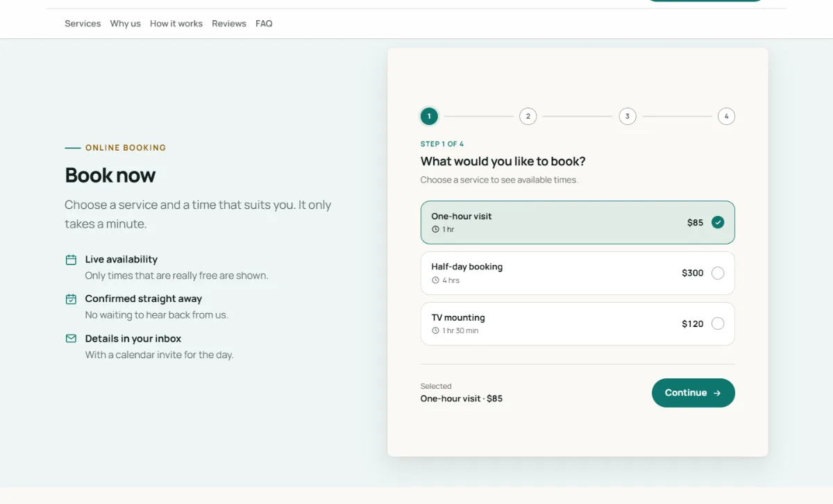The height and width of the screenshot is (504, 833).
Task: Open How it works link
Action: tap(176, 24)
